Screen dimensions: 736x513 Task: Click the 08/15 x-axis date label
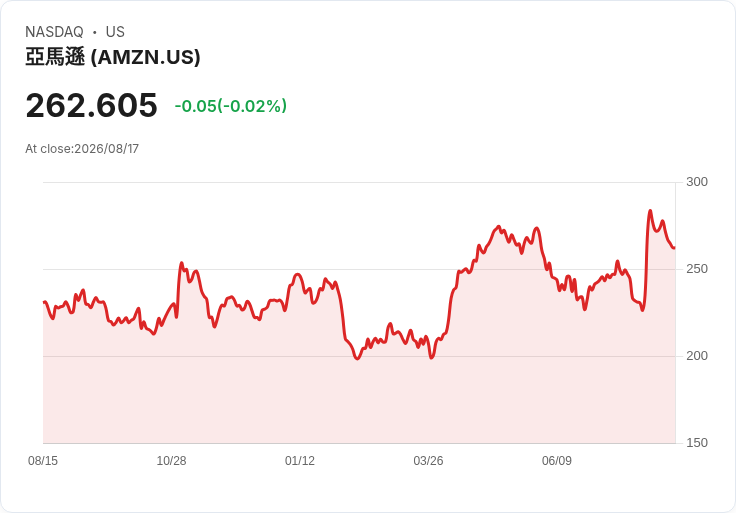coord(43,461)
